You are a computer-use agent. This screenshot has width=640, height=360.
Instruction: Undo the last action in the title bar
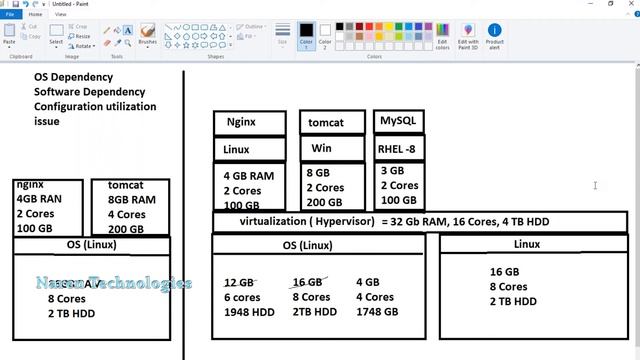[x=25, y=4]
